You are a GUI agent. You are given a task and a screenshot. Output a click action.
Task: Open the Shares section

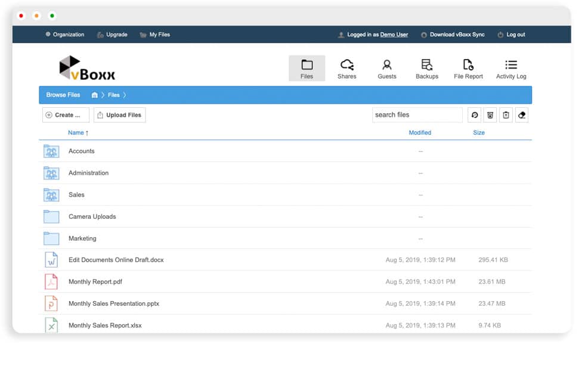click(346, 69)
